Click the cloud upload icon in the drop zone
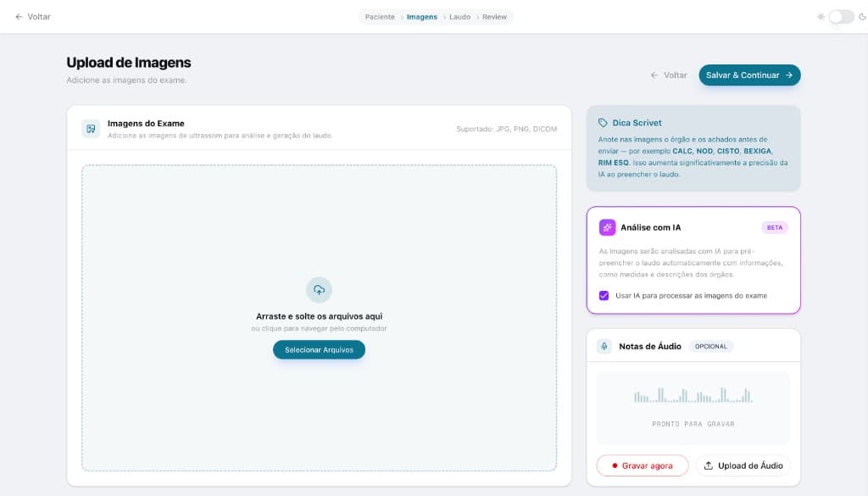Image resolution: width=868 pixels, height=496 pixels. tap(319, 289)
